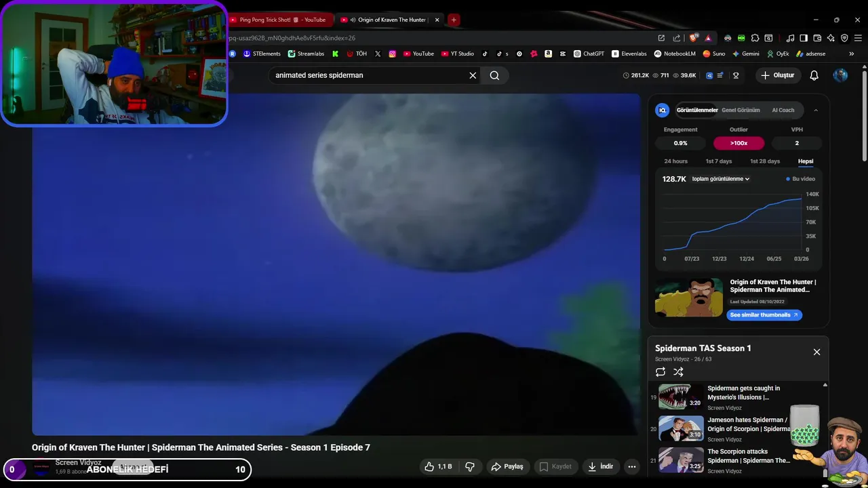Like the video (1,1 B)
Viewport: 868px width, 488px height.
click(x=438, y=466)
